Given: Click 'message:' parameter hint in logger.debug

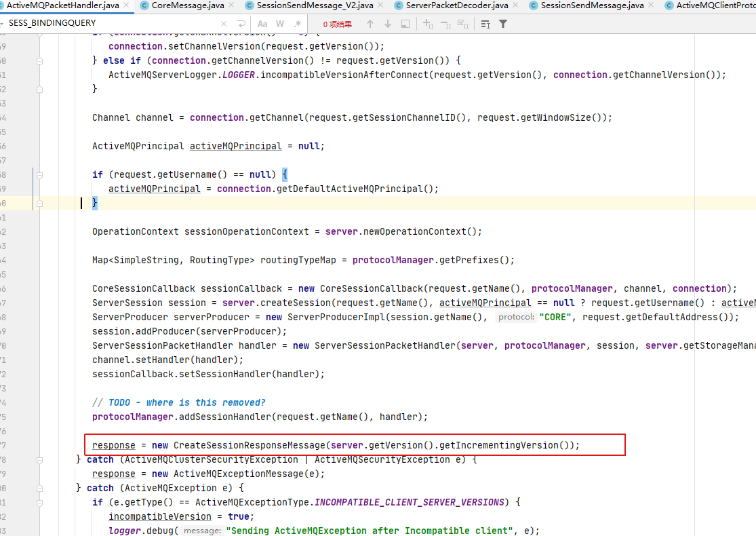Looking at the screenshot, I should pyautogui.click(x=202, y=531).
